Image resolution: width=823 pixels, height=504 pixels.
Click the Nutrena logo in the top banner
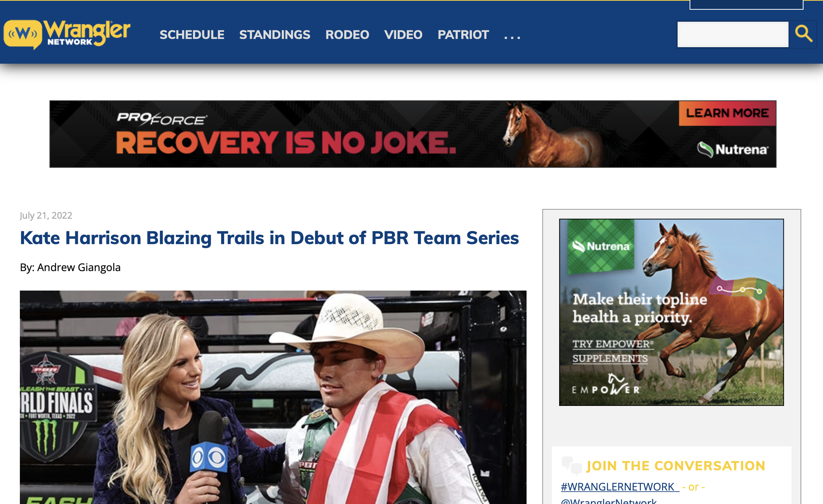tap(733, 149)
